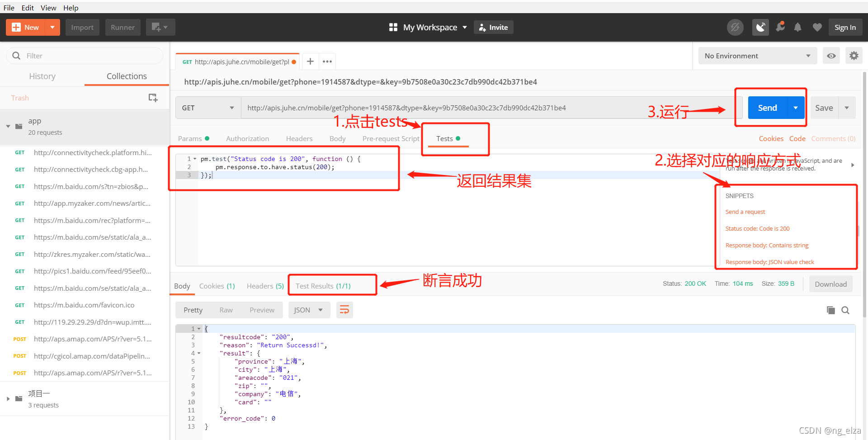Open the request Body tab
868x440 pixels.
pos(337,138)
